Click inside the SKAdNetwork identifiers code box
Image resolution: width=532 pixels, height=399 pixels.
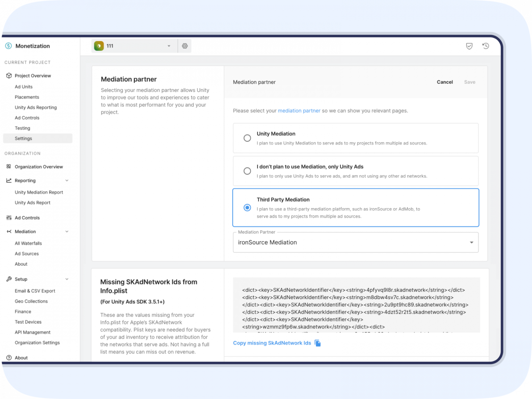[x=356, y=305]
